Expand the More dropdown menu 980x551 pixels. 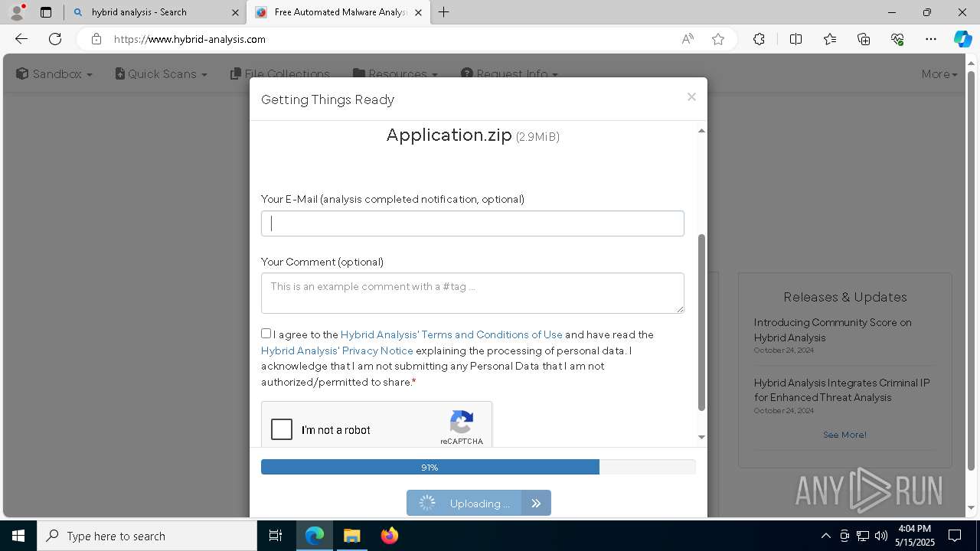(939, 74)
